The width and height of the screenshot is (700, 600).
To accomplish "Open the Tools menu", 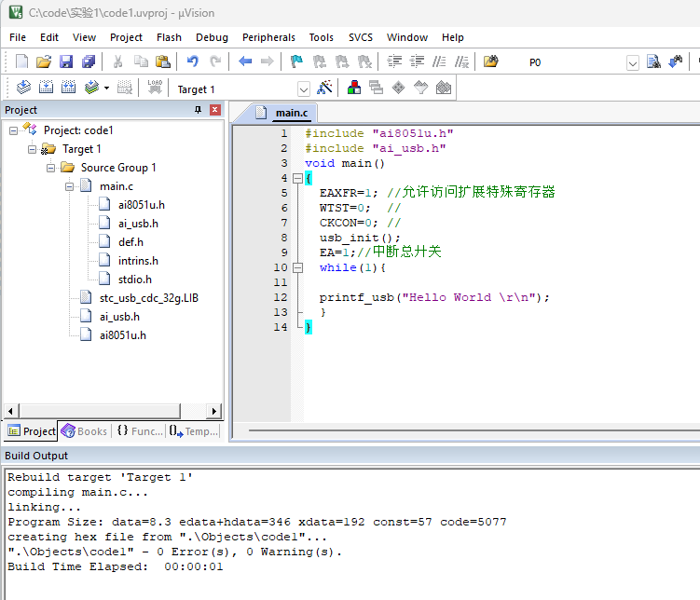I will pyautogui.click(x=322, y=37).
